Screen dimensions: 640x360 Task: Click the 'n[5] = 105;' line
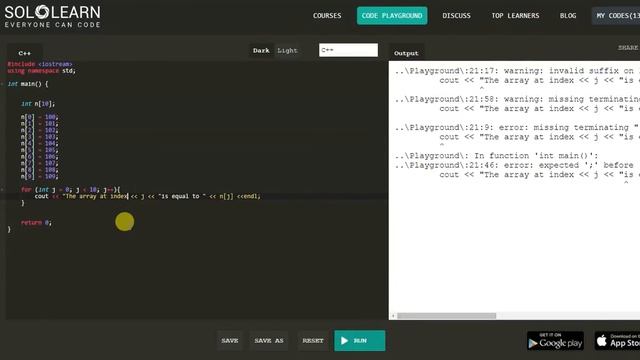pyautogui.click(x=40, y=150)
